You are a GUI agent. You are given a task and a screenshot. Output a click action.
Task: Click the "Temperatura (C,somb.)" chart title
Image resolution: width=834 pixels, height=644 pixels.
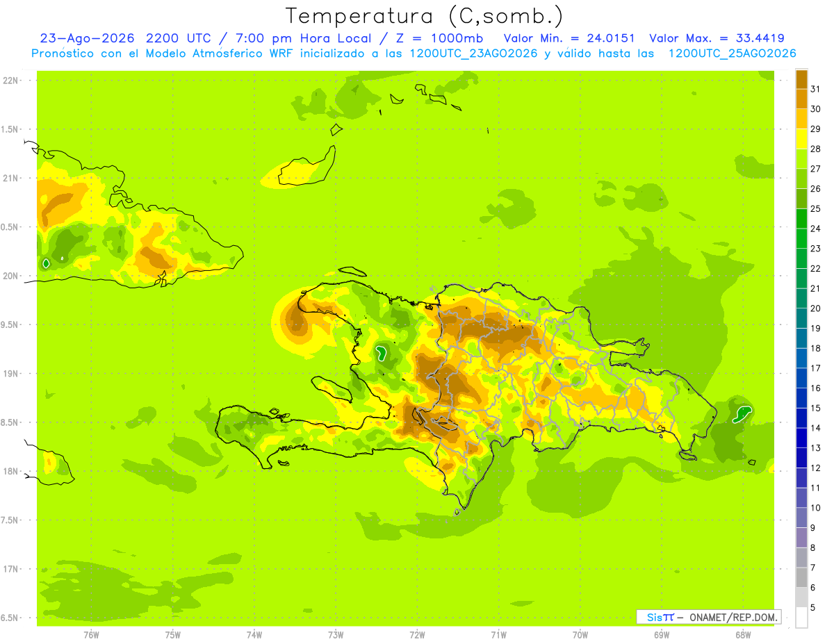(x=424, y=17)
